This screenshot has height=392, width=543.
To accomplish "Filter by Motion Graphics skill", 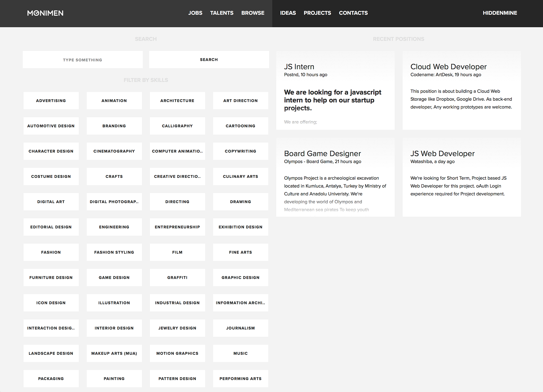I will coord(177,353).
